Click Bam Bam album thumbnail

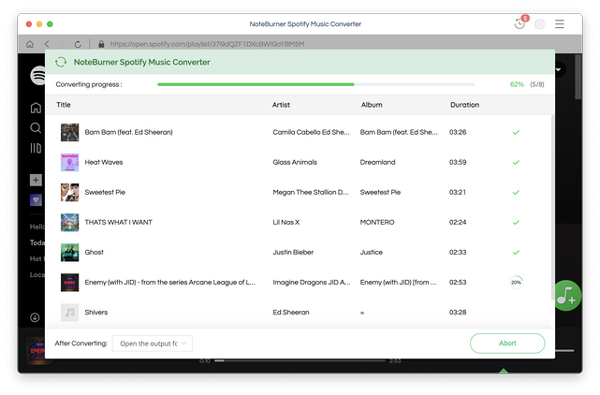[x=70, y=132]
